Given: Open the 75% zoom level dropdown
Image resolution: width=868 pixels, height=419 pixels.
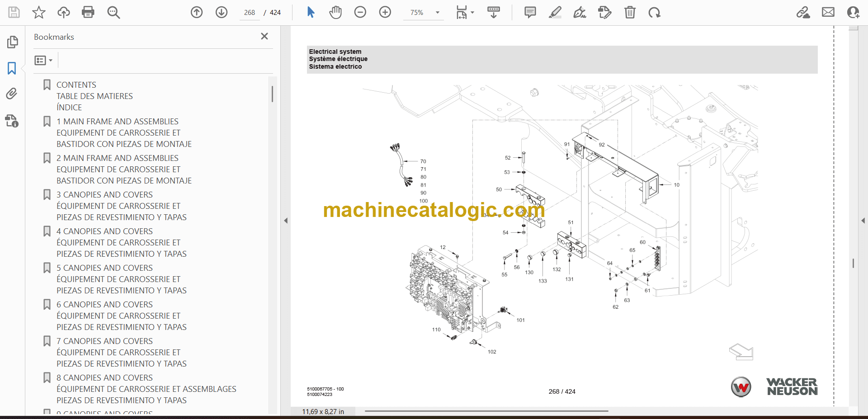Looking at the screenshot, I should coord(437,13).
